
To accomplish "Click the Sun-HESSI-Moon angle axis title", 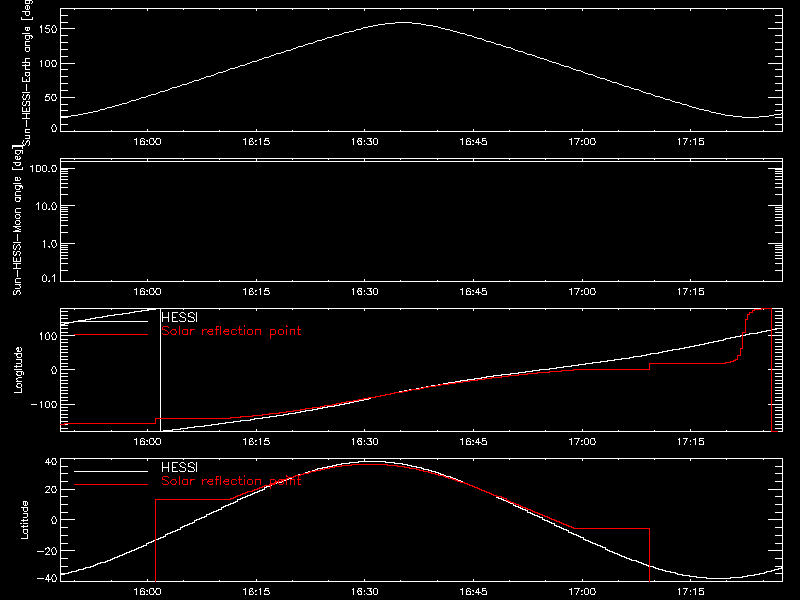I will click(18, 220).
